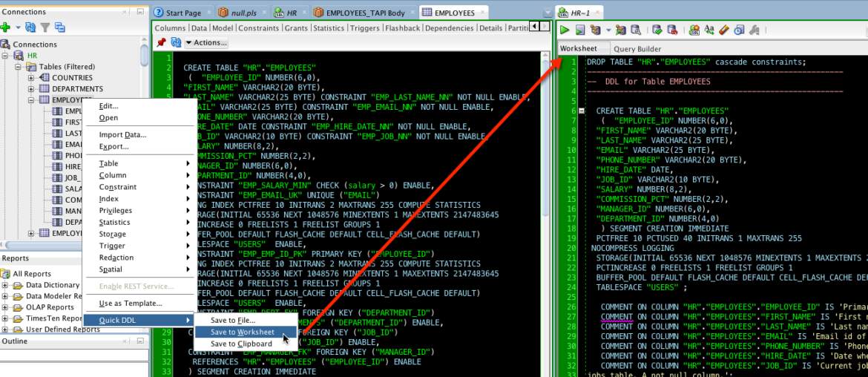Open the editor tab list dropdown arrow
Image resolution: width=868 pixels, height=377 pixels.
pyautogui.click(x=548, y=13)
